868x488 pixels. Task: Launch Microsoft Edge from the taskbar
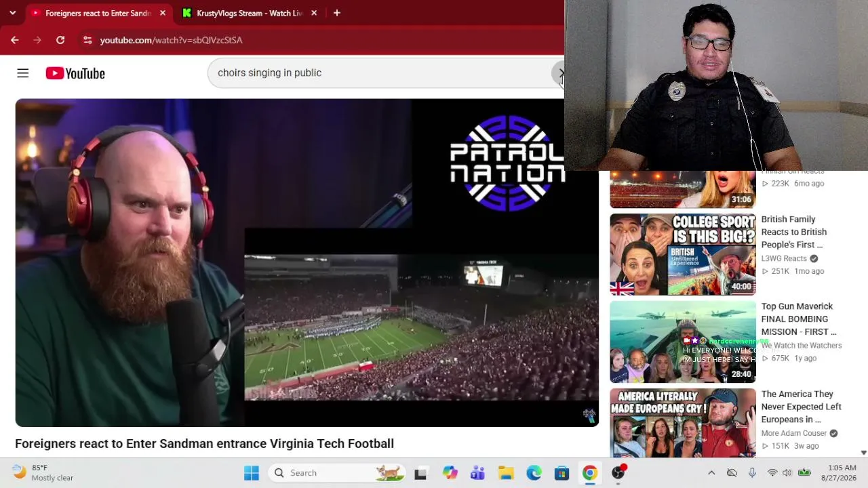tap(534, 473)
